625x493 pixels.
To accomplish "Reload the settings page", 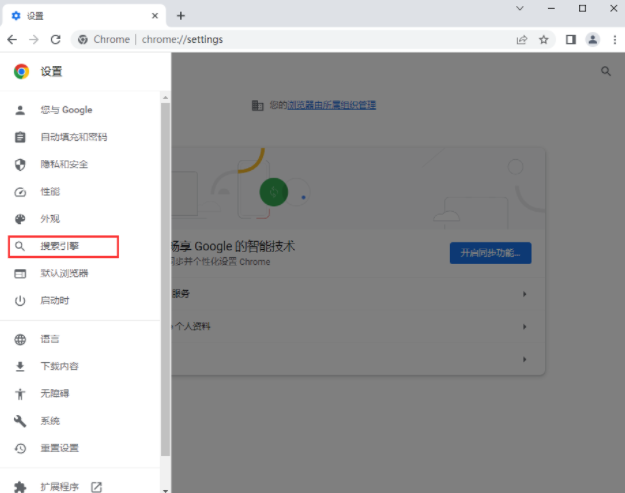I will (x=55, y=39).
